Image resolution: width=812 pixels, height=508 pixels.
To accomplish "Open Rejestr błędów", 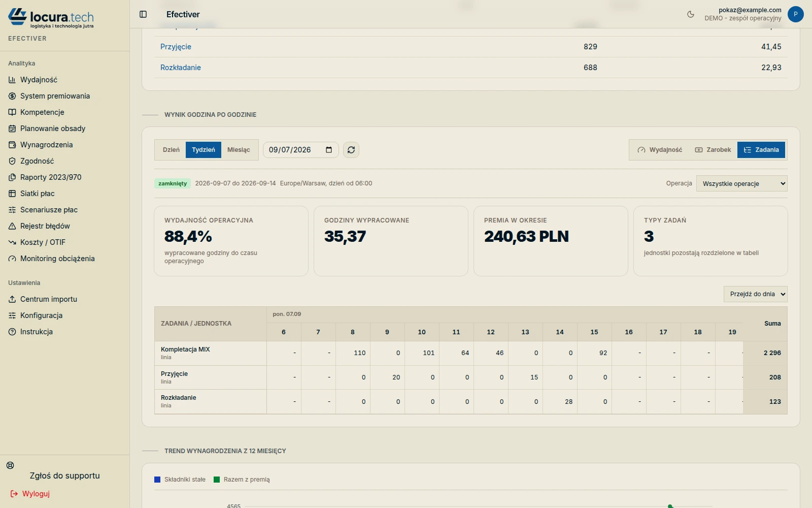I will (65, 226).
